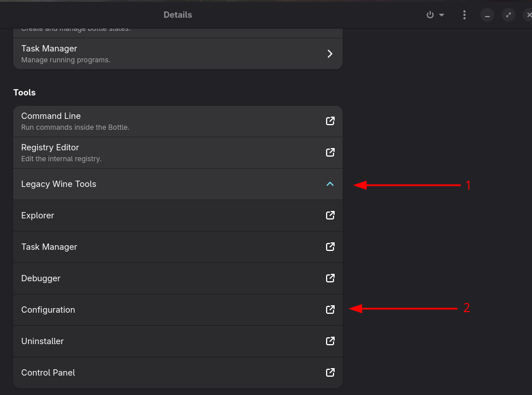Open the three-dot main menu

point(464,15)
